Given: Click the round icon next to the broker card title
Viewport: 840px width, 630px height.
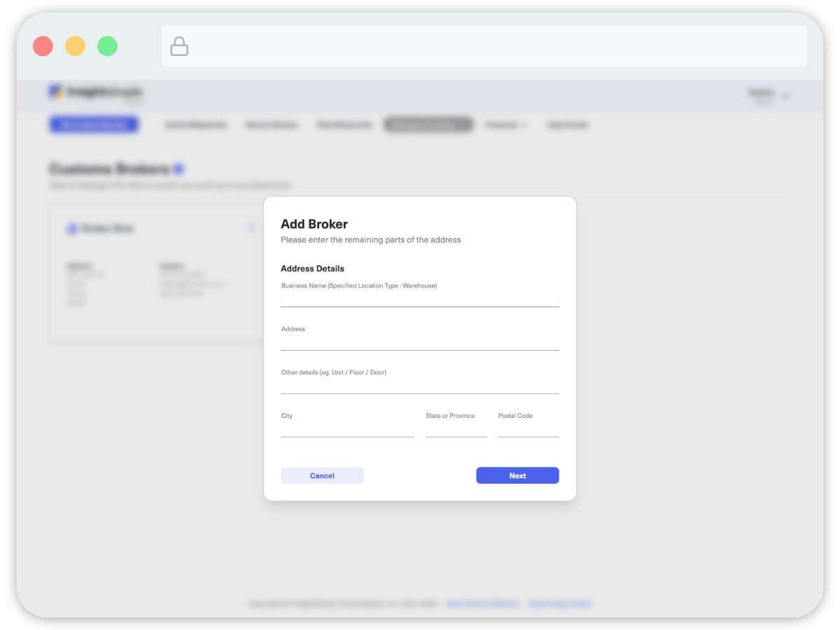Looking at the screenshot, I should pyautogui.click(x=72, y=229).
